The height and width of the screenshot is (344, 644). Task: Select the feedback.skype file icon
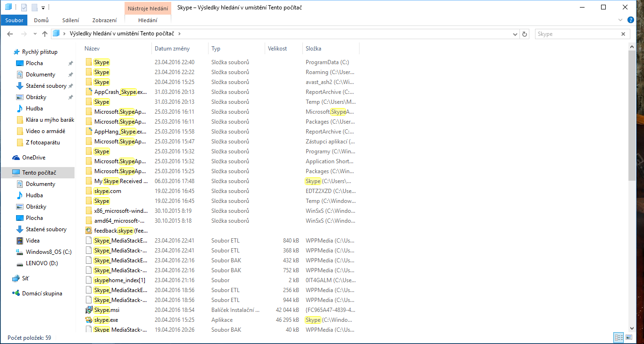point(89,231)
